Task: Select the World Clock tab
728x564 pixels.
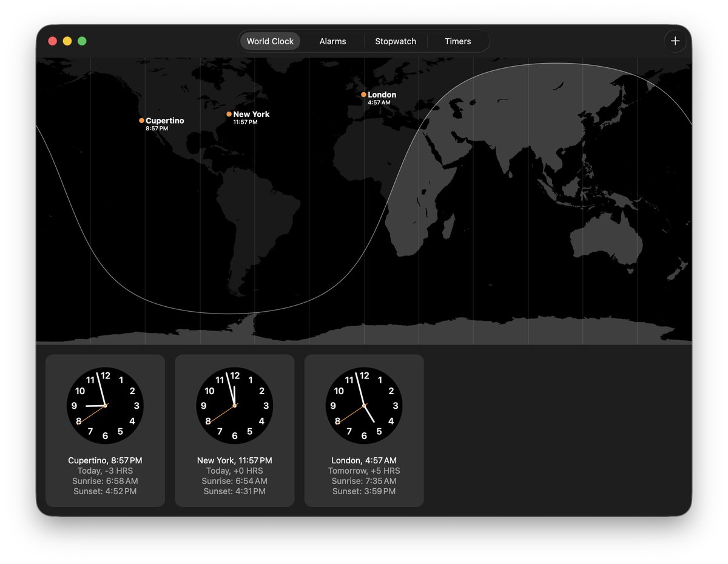Action: click(x=270, y=41)
